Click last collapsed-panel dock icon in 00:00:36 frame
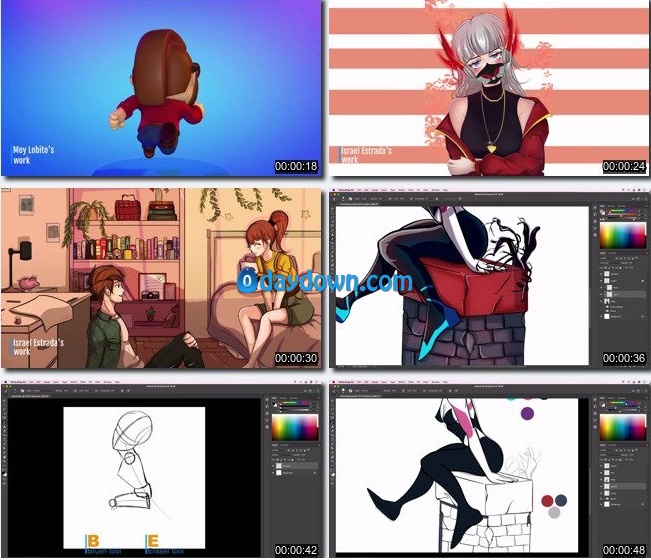This screenshot has width=651, height=560. click(595, 235)
